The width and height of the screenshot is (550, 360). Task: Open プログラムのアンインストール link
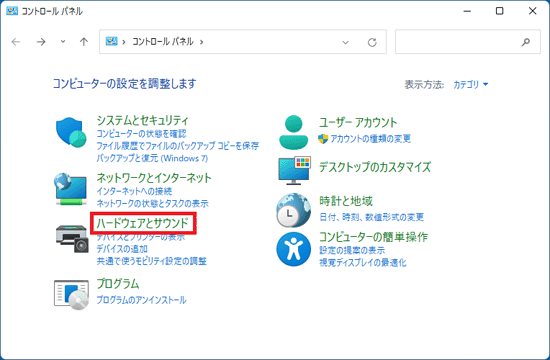coord(141,300)
